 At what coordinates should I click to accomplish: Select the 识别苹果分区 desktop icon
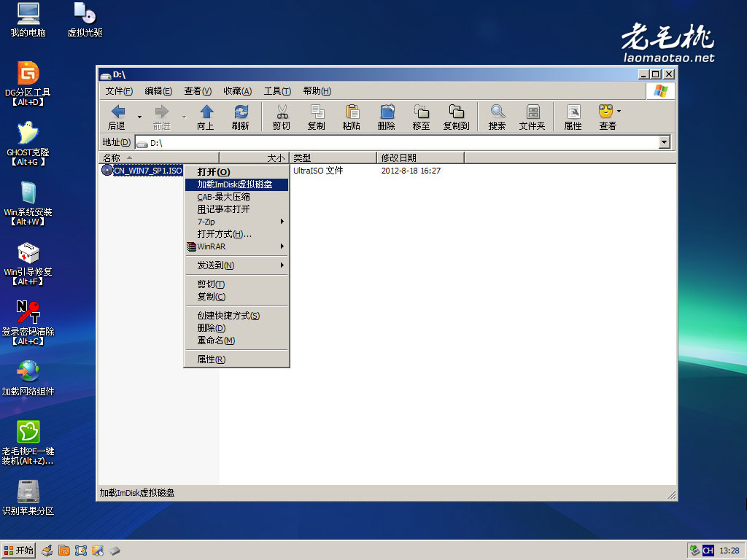point(28,498)
